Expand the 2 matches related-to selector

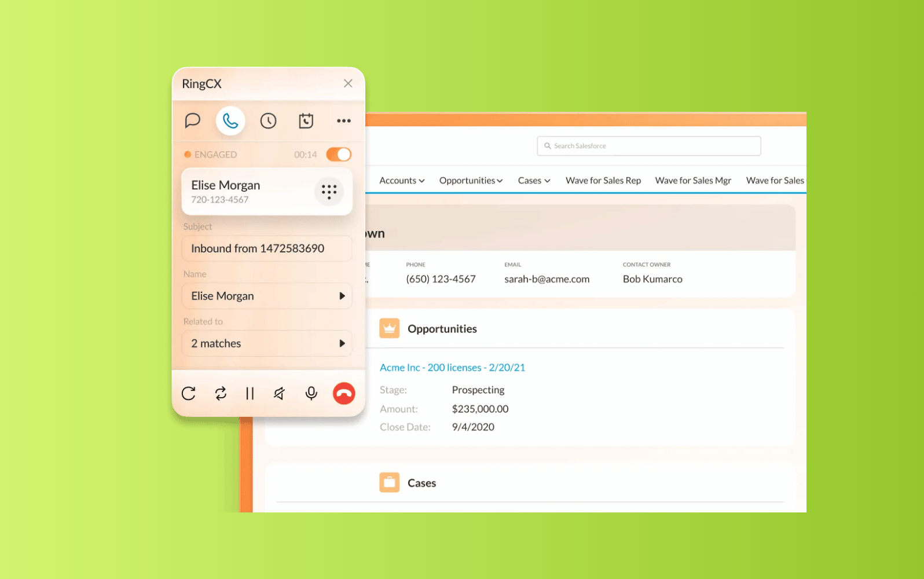(267, 343)
